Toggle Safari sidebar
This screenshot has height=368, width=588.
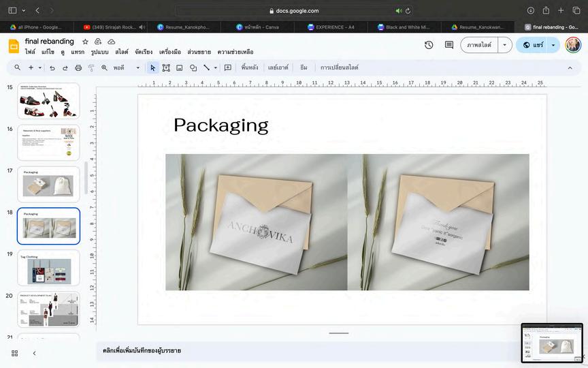[12, 10]
